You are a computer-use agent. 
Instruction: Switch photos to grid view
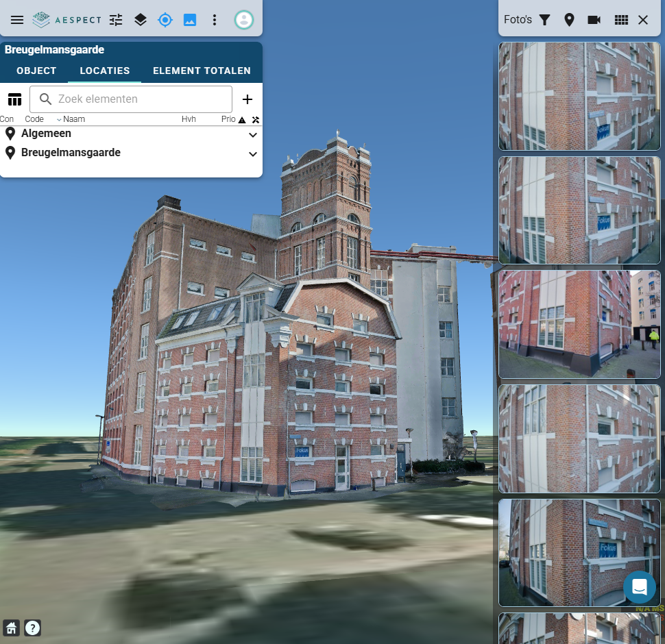point(621,20)
